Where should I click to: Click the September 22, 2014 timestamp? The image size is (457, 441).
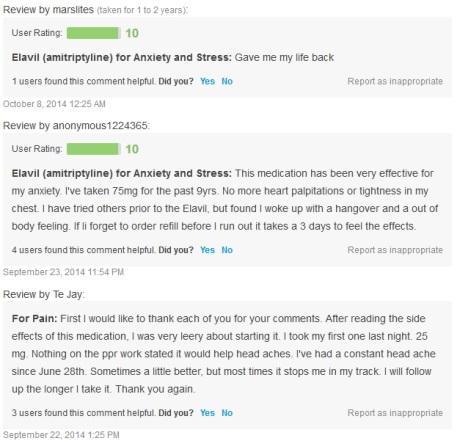click(x=61, y=435)
